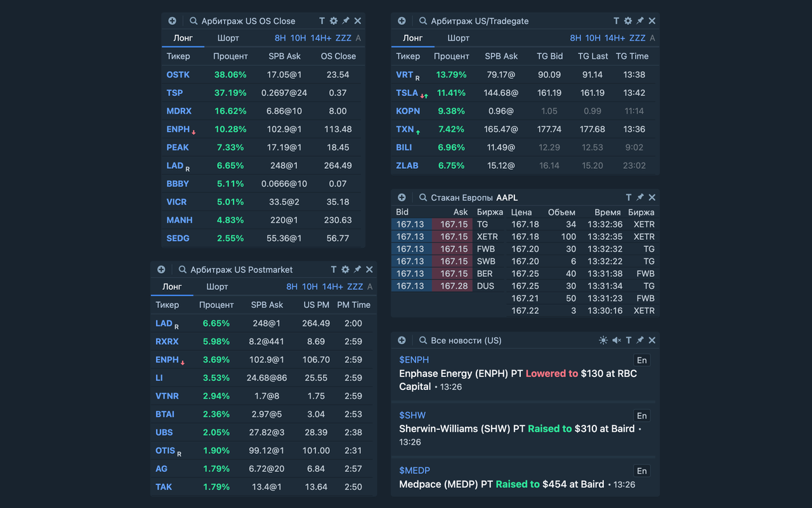Open $SHW news ticker link
The width and height of the screenshot is (812, 508).
click(x=412, y=415)
